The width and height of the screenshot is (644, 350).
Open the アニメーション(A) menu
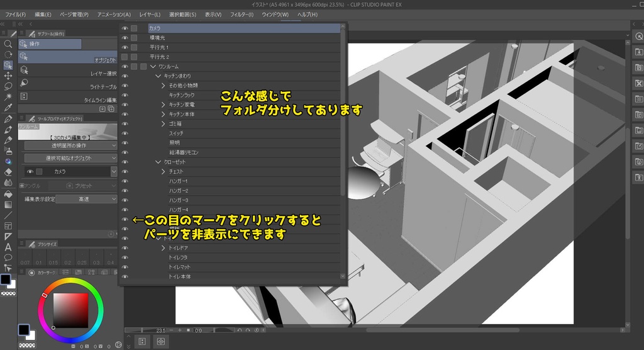click(114, 14)
